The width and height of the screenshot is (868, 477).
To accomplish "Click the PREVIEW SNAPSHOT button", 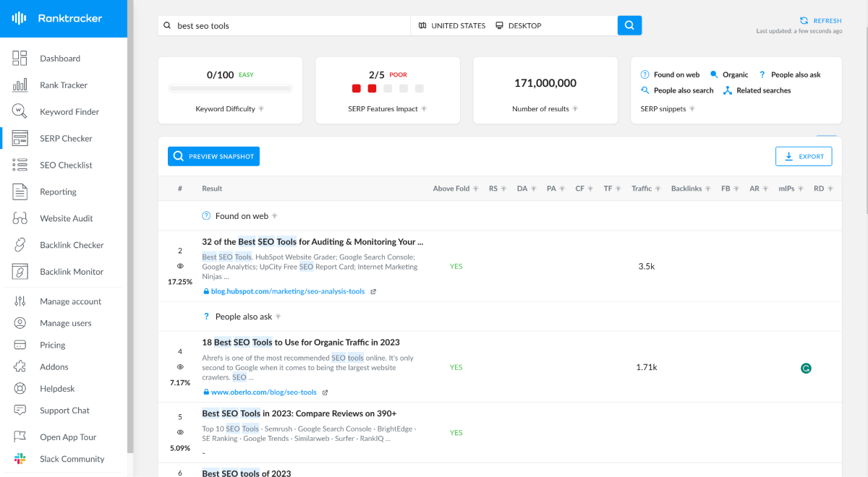I will (213, 156).
